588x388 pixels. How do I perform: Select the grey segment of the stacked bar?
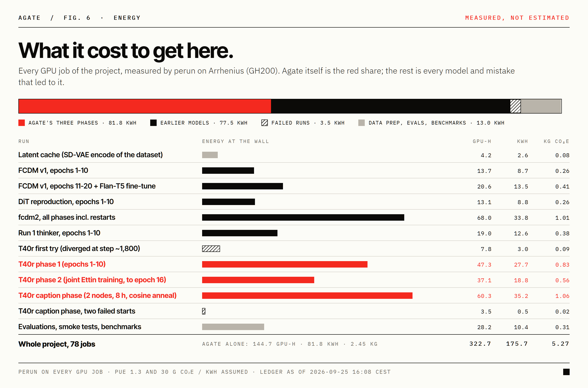[x=541, y=106]
